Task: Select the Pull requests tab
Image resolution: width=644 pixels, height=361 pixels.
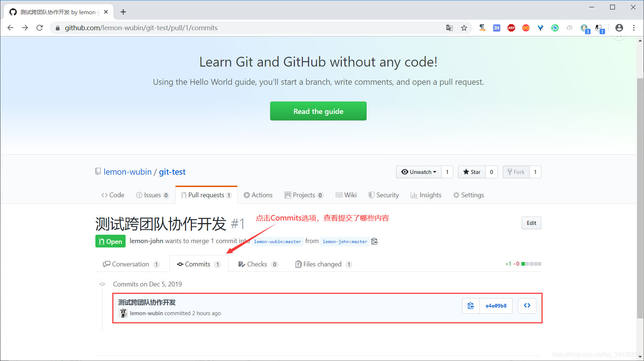Action: point(206,195)
